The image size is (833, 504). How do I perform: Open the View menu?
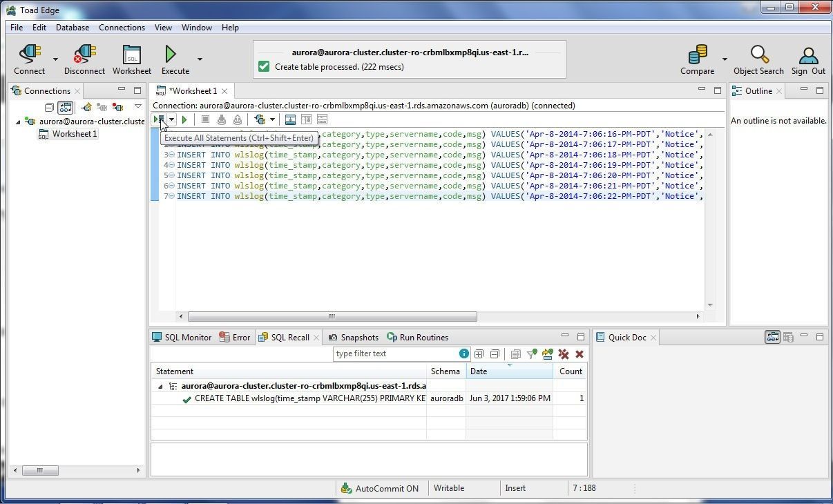click(163, 28)
